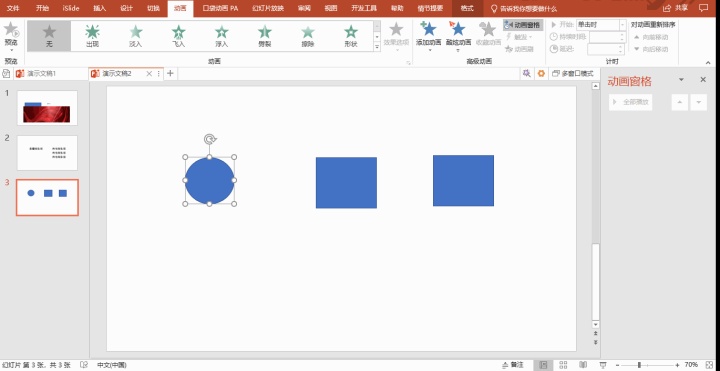Click the animation pane up arrow button
Image resolution: width=720 pixels, height=371 pixels.
[x=680, y=102]
